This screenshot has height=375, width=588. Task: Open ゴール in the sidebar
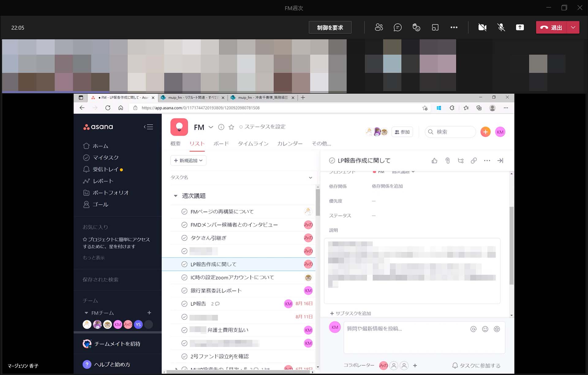coord(96,204)
